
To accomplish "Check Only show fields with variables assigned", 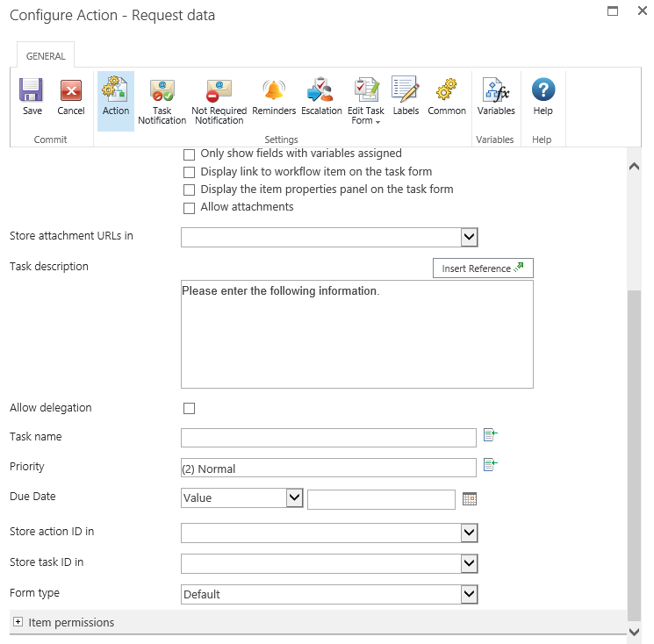I will tap(189, 154).
